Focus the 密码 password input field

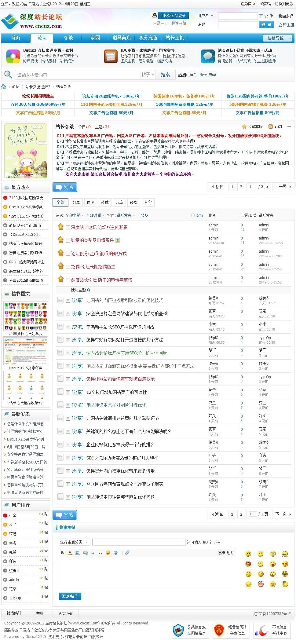(x=238, y=25)
